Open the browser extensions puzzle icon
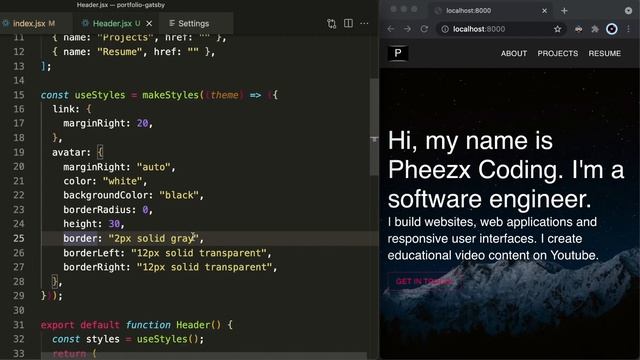The width and height of the screenshot is (640, 360). [x=595, y=29]
